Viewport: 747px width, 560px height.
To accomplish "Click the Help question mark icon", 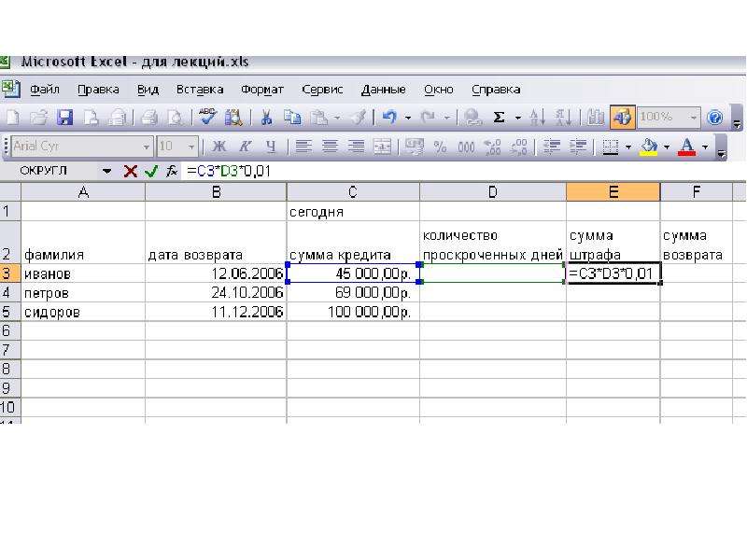I will click(x=714, y=118).
